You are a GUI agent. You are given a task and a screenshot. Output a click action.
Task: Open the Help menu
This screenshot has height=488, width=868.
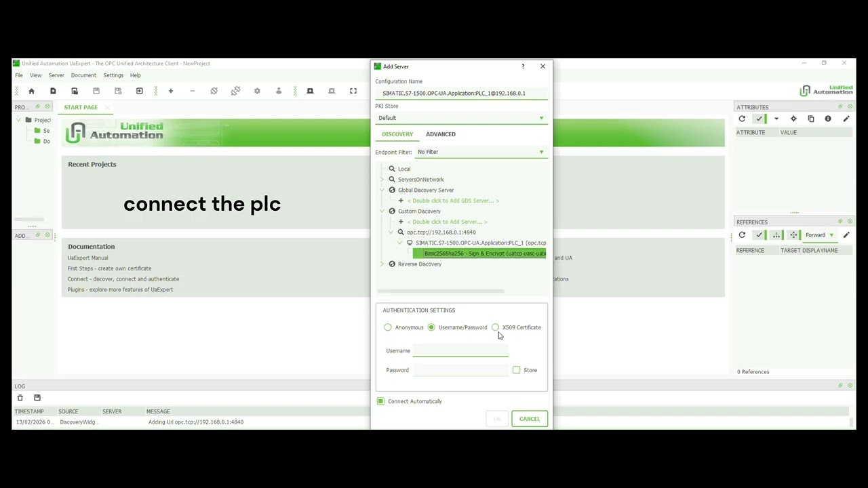136,75
